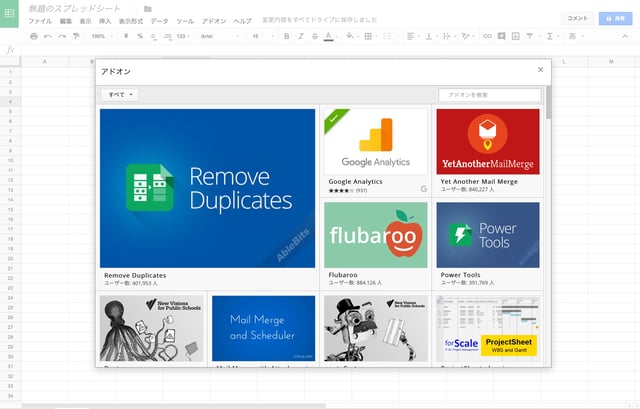Screen dimensions: 640x409
Task: Open the vertical align dropdown
Action: 431,36
